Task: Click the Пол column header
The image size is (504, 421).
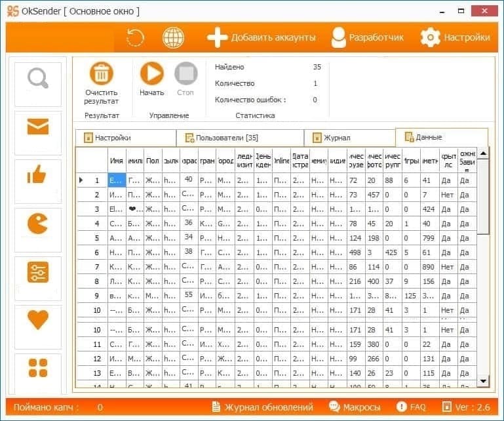Action: tap(153, 161)
